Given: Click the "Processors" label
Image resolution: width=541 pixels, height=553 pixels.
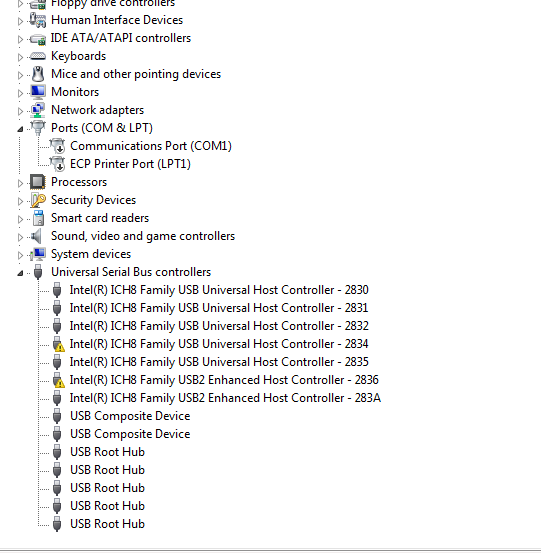Looking at the screenshot, I should [79, 182].
